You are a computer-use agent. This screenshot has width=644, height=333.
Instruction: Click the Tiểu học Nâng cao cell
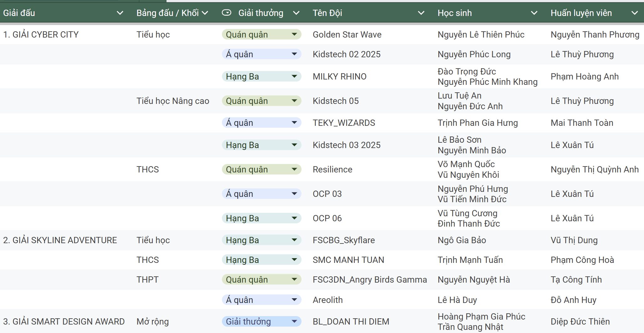pyautogui.click(x=173, y=101)
